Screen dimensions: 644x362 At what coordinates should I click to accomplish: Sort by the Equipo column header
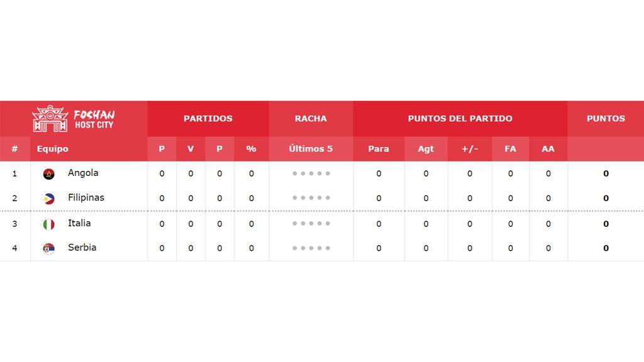coord(53,149)
